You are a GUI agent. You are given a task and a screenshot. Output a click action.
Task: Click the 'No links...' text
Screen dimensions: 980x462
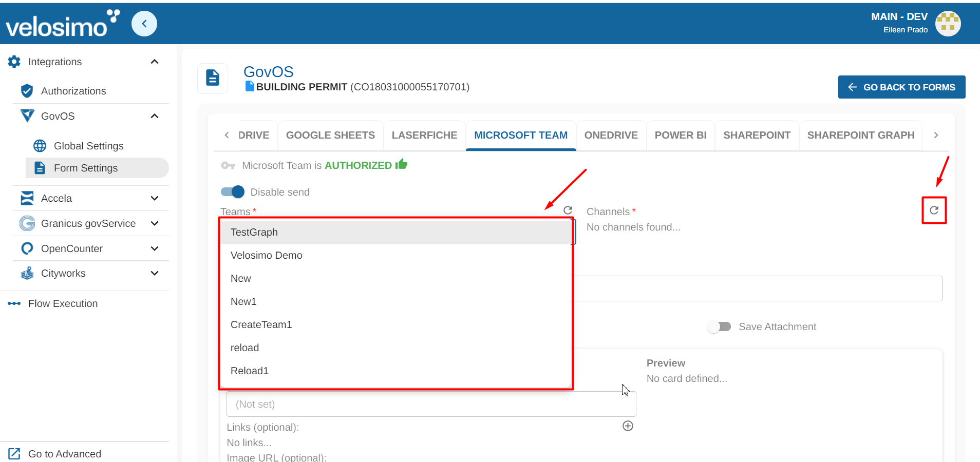point(249,442)
